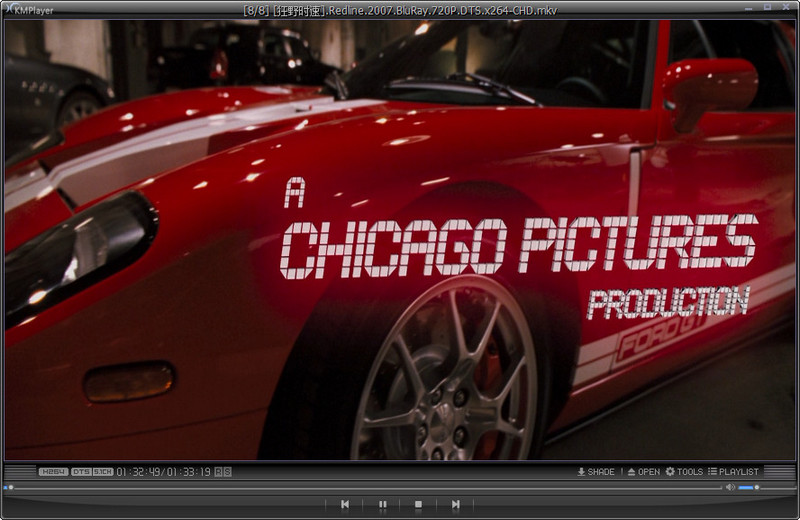Pause the video with the pause button
The width and height of the screenshot is (800, 520).
tap(382, 505)
